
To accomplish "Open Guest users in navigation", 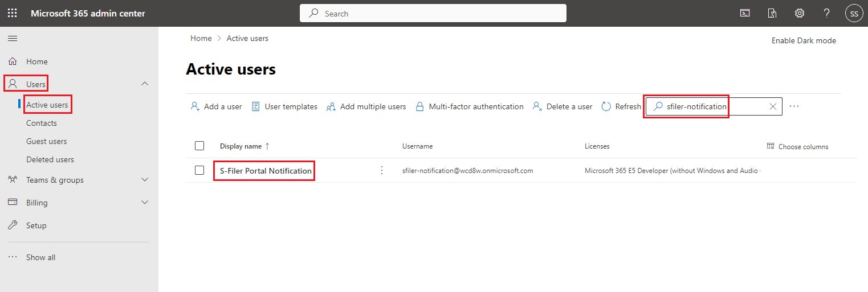I will pyautogui.click(x=46, y=141).
